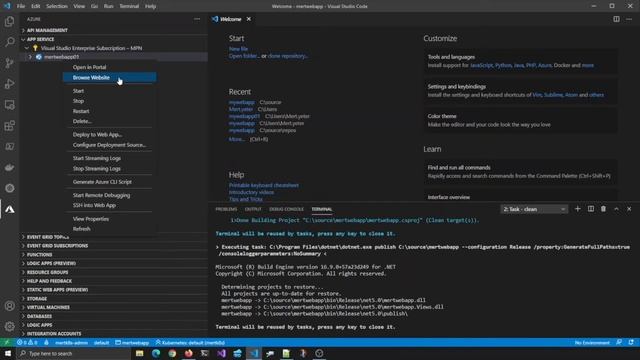640x360 pixels.
Task: Click the Azure panel more actions ellipsis
Action: pyautogui.click(x=197, y=19)
